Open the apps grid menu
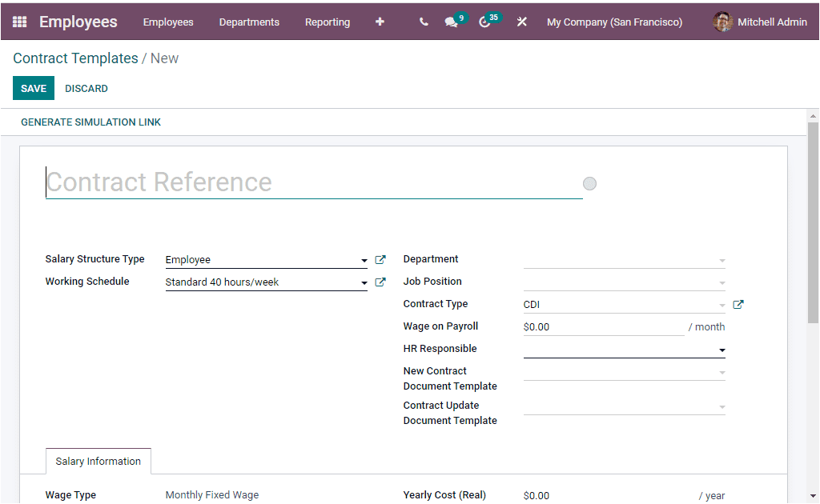 point(18,22)
